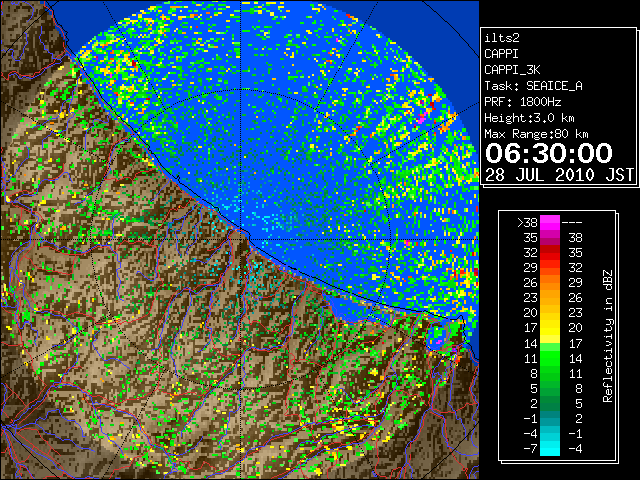This screenshot has height=480, width=640.
Task: Click the 'Height:3.0 km' label
Action: pyautogui.click(x=529, y=118)
